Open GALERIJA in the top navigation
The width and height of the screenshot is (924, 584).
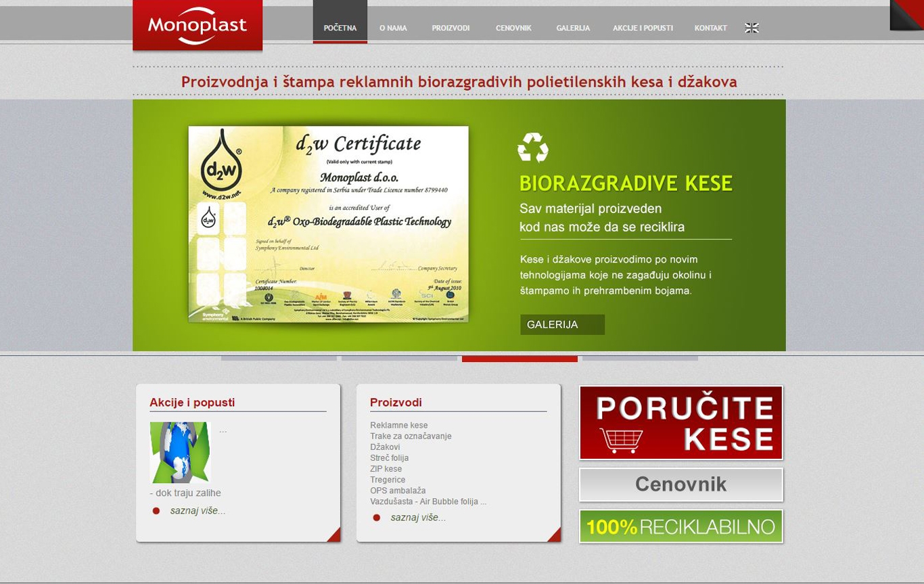click(573, 28)
